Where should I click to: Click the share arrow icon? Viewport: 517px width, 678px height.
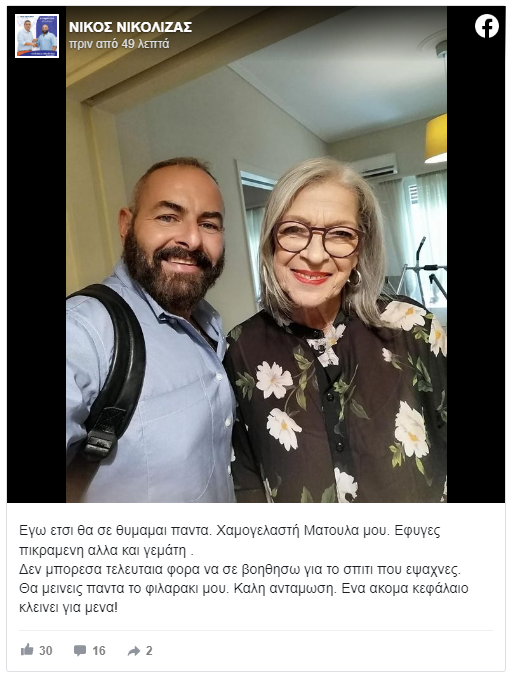(134, 651)
